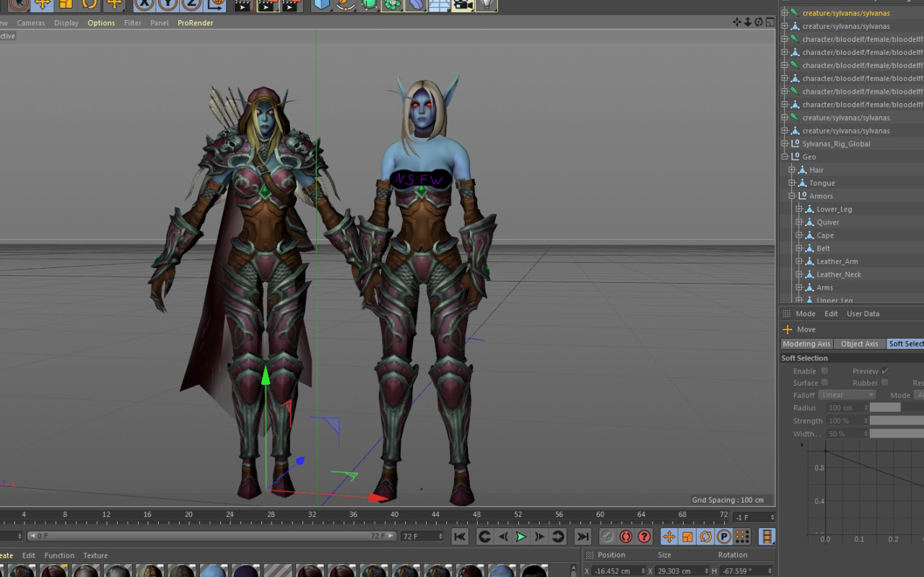Check the Enable soft selection box
Screen dimensions: 924x577
(x=824, y=371)
